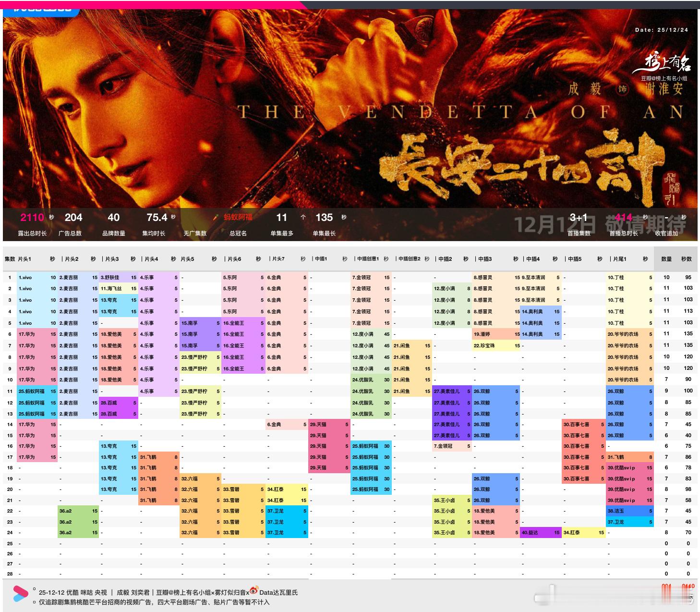This screenshot has height=612, width=700.
Task: Select the 片头7 column header
Action: (x=278, y=259)
